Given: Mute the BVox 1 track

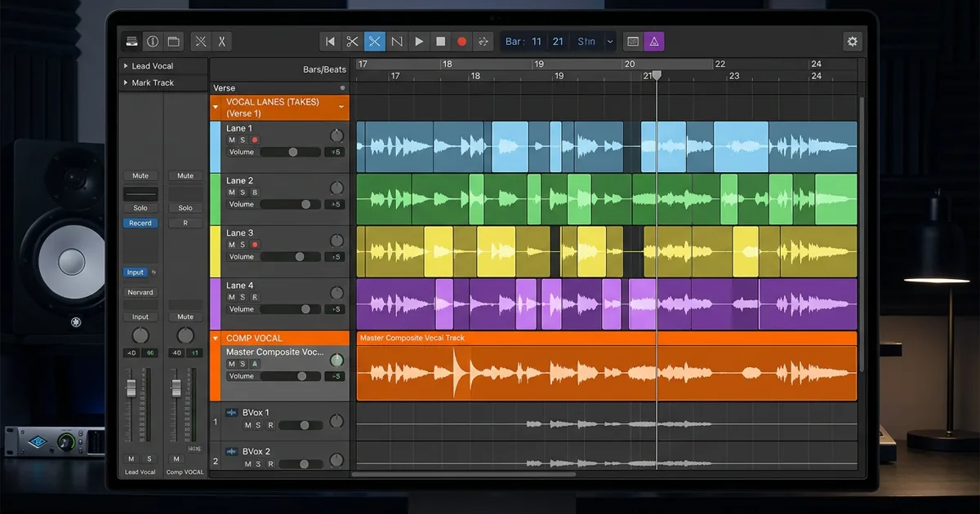Looking at the screenshot, I should coord(247,425).
